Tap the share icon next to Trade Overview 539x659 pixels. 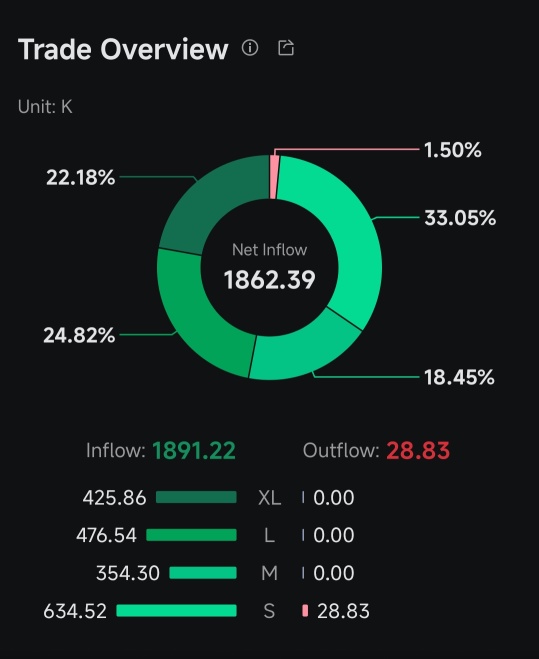pos(286,47)
